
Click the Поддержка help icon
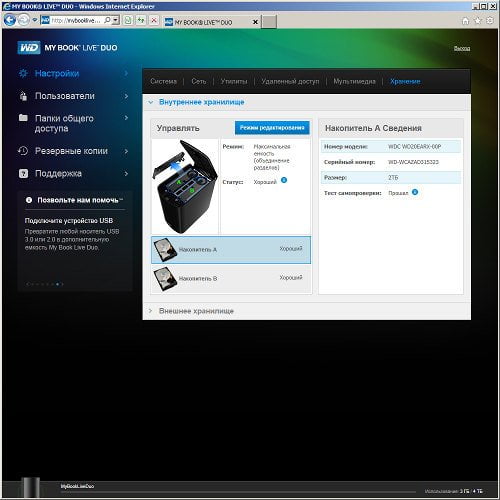(x=23, y=173)
